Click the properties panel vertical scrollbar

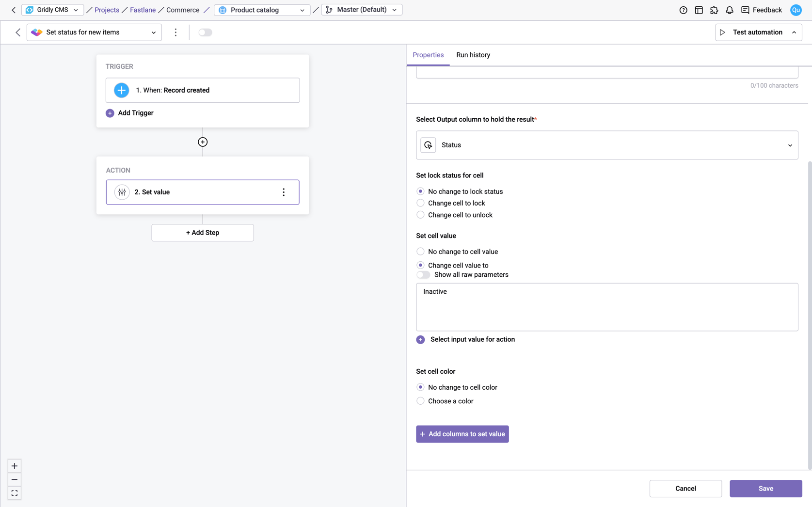click(x=810, y=316)
